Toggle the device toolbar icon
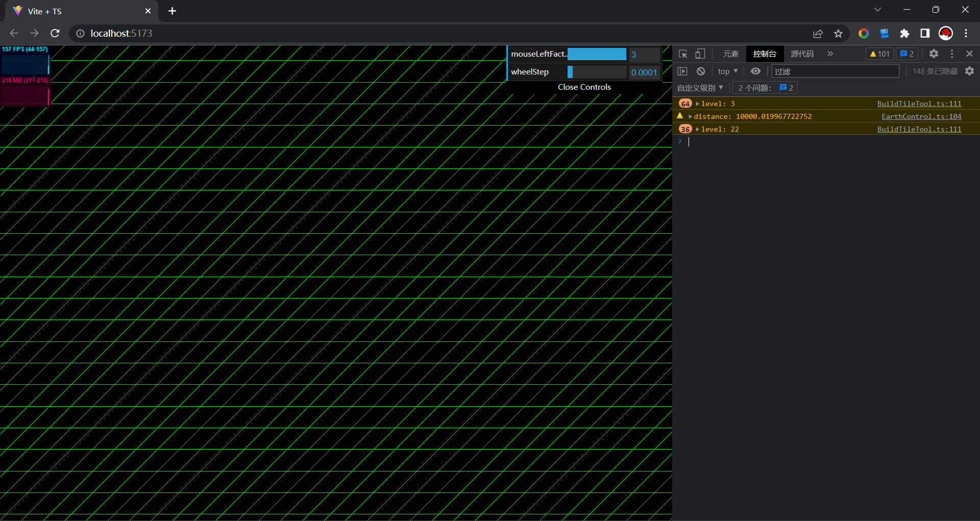This screenshot has width=980, height=521. [x=700, y=54]
